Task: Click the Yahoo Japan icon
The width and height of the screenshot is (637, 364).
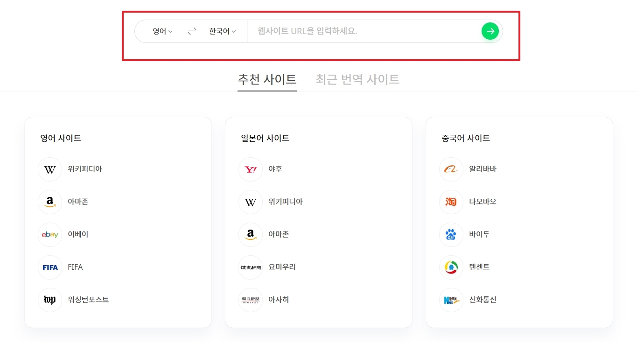Action: [251, 169]
